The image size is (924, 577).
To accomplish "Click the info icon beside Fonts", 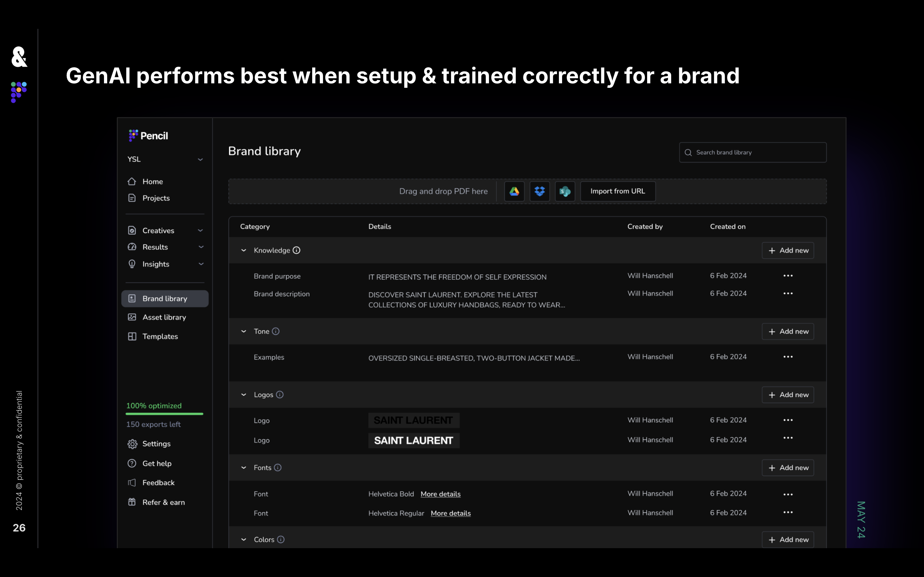I will 278,467.
